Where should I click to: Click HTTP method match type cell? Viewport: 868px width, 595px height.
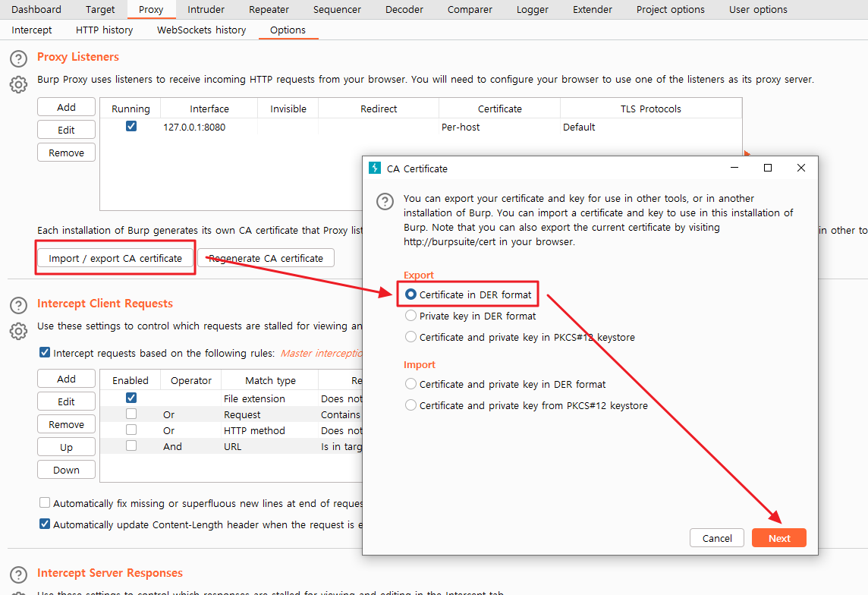point(270,430)
